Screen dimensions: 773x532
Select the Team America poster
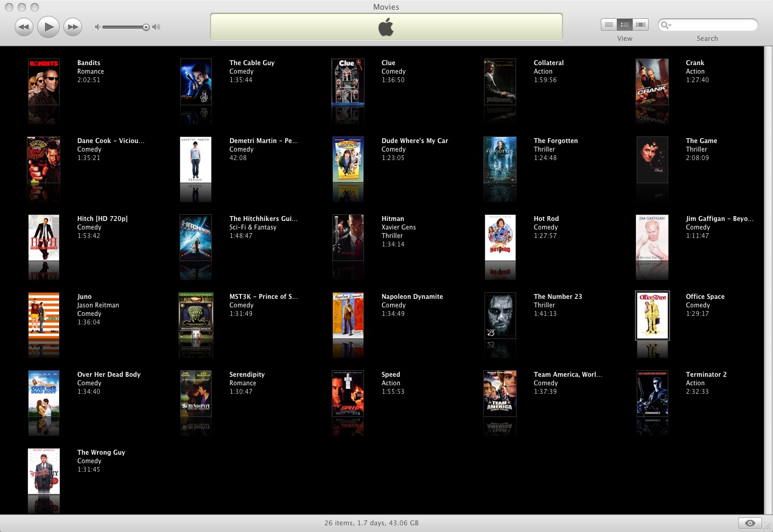(x=500, y=394)
